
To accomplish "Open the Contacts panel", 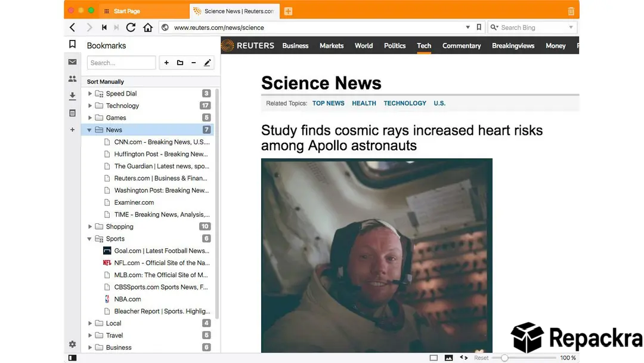I will click(x=72, y=79).
